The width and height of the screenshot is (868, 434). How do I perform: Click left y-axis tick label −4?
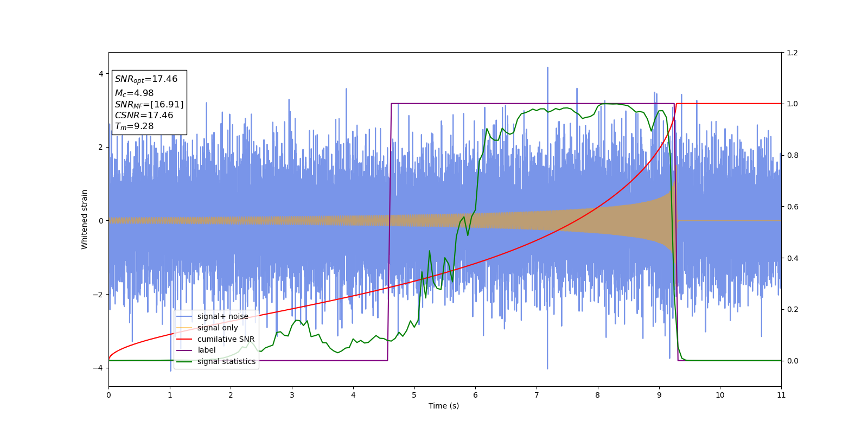98,368
